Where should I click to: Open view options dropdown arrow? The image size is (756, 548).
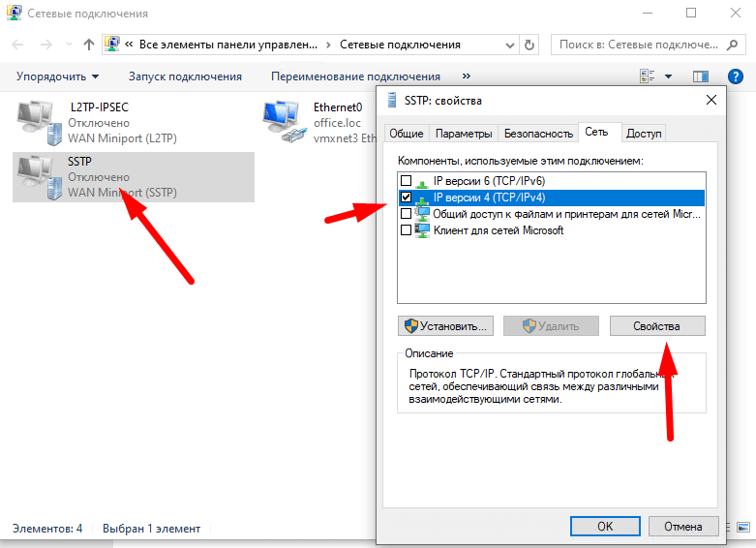coord(668,76)
